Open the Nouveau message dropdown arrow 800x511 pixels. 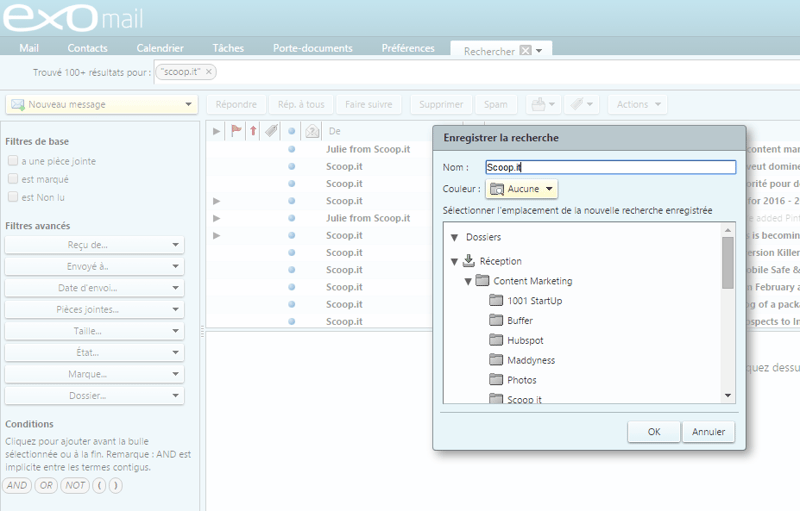[188, 104]
